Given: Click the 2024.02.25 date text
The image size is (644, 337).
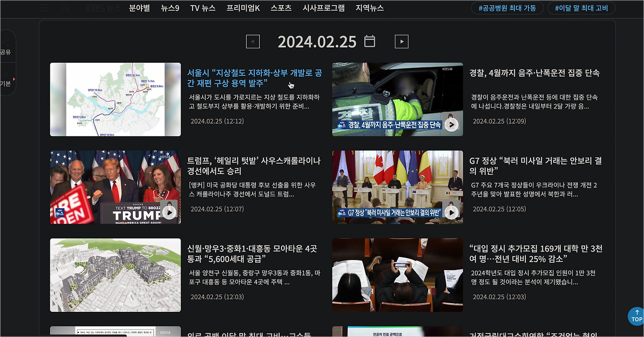Looking at the screenshot, I should point(317,42).
